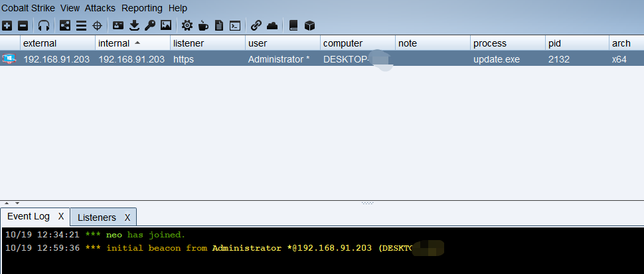The width and height of the screenshot is (644, 274).
Task: Click the minus icon to disconnect from team server
Action: [x=23, y=26]
